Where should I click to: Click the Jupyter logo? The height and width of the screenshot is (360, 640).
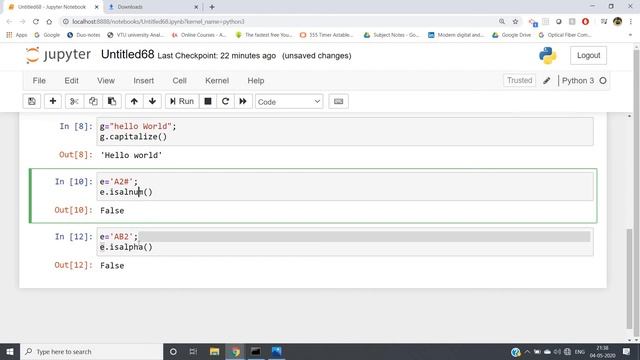pyautogui.click(x=58, y=55)
